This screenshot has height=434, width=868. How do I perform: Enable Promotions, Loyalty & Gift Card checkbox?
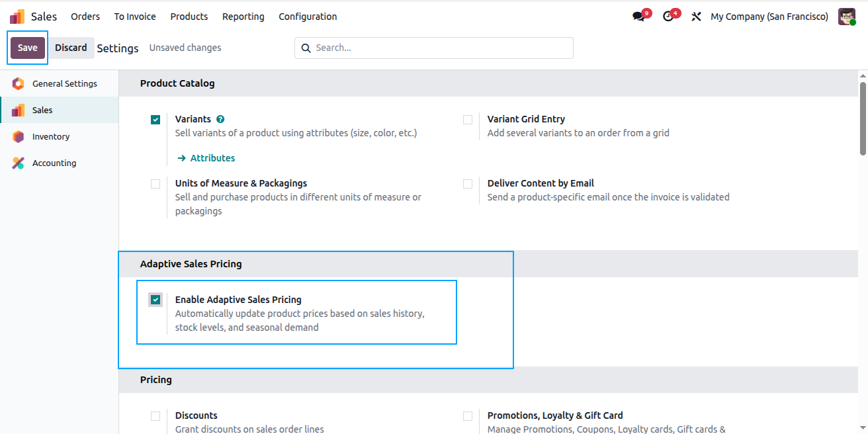pos(468,416)
